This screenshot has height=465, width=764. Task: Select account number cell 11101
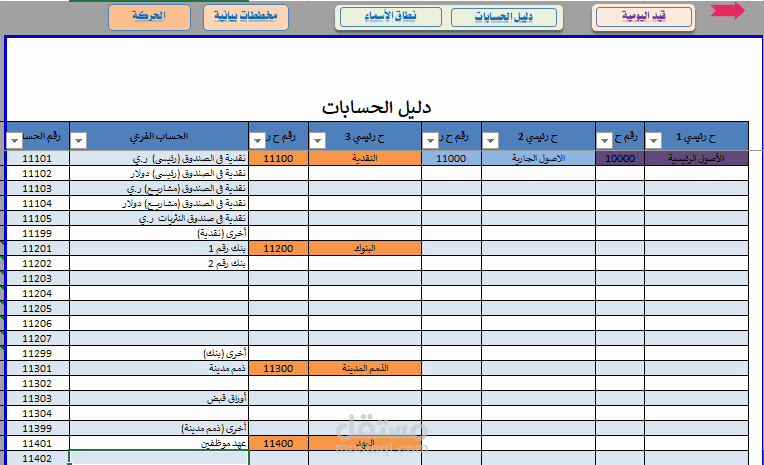[37, 158]
